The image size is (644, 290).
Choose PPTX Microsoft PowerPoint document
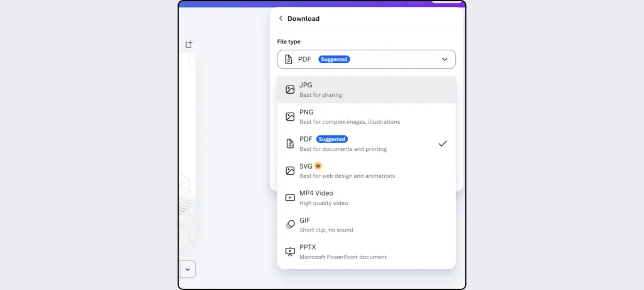click(x=367, y=252)
